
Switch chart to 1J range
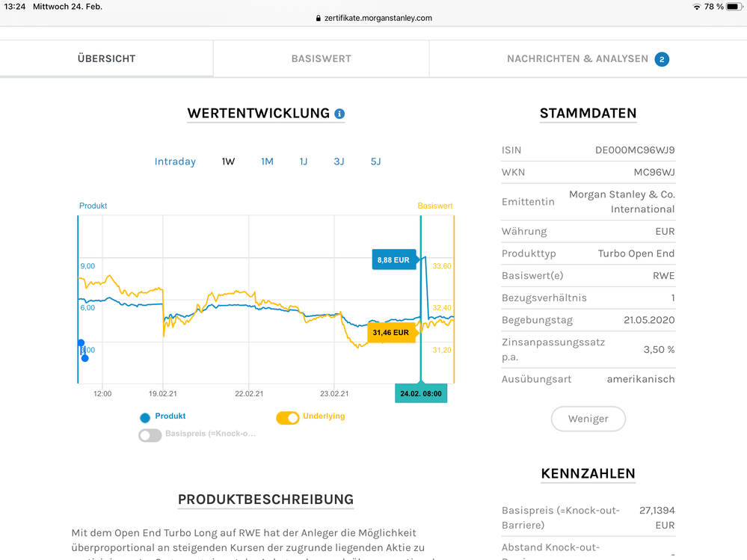click(x=304, y=161)
